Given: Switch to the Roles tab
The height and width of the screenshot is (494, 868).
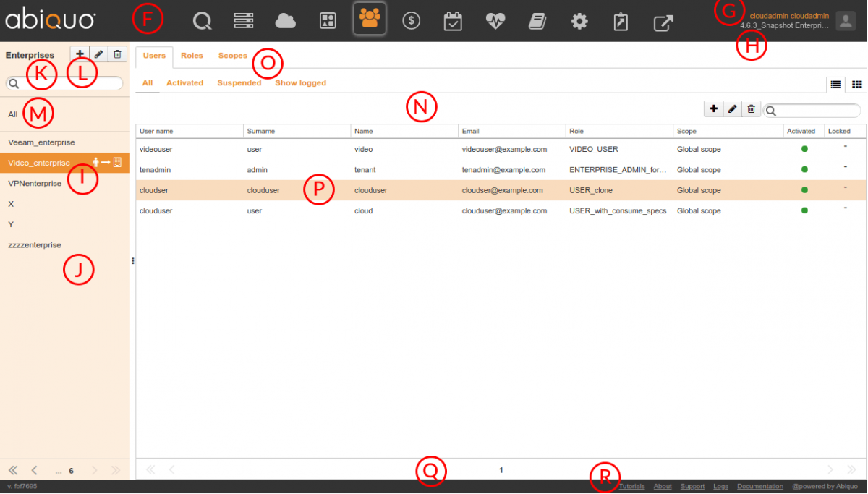Looking at the screenshot, I should pyautogui.click(x=192, y=56).
